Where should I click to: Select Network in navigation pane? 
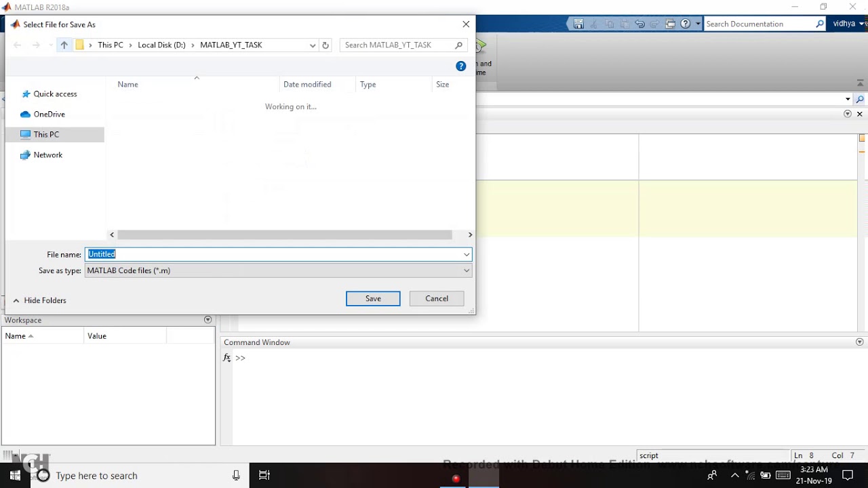pos(41,155)
